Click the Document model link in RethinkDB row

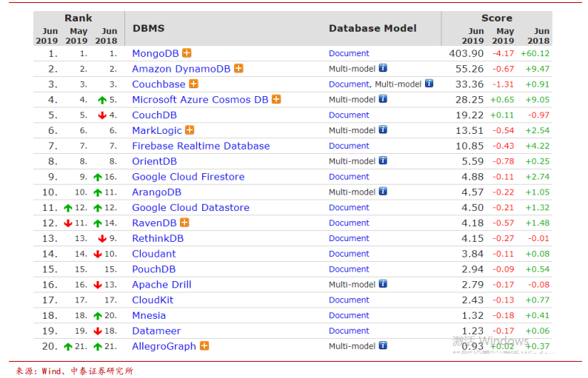pyautogui.click(x=349, y=238)
